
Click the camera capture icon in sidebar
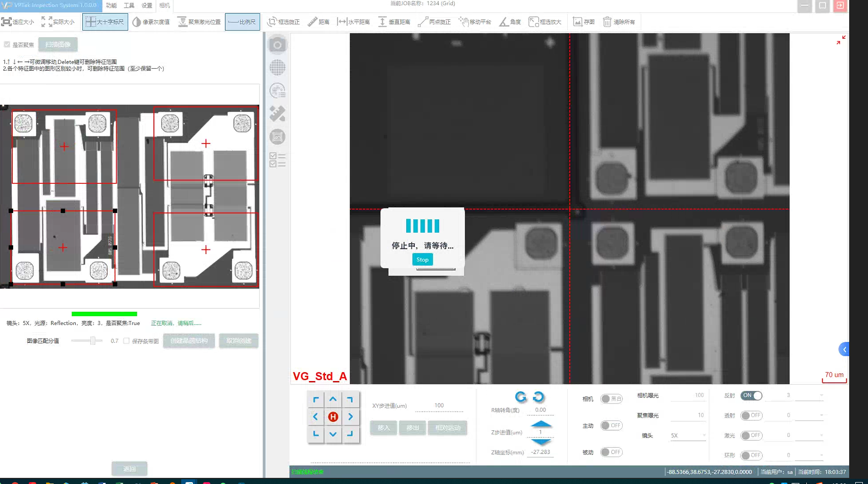277,45
